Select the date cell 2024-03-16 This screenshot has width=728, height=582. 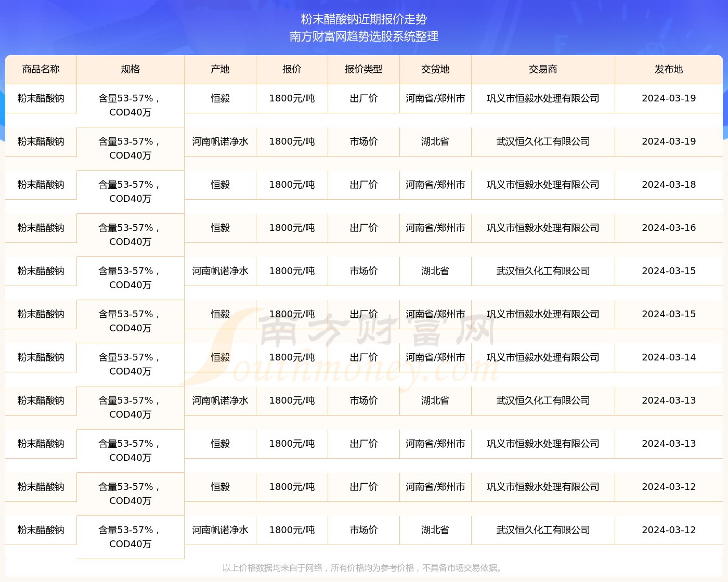tap(669, 228)
